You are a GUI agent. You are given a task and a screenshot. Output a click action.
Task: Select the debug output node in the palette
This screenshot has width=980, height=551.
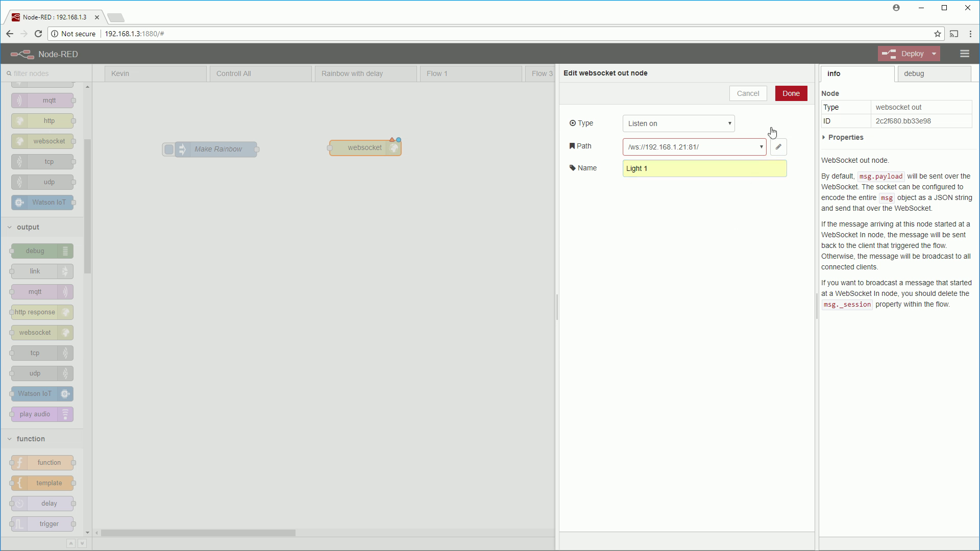(x=42, y=251)
